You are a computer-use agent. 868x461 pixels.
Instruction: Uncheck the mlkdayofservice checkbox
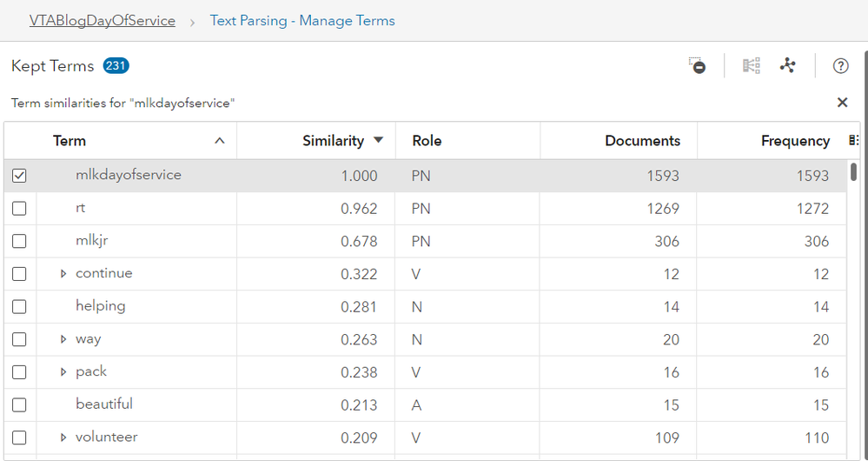tap(19, 176)
